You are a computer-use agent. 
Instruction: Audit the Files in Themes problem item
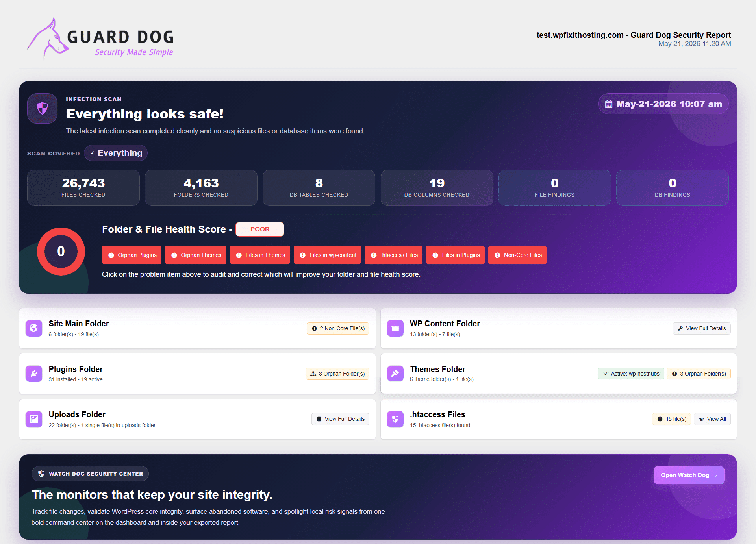coord(260,255)
